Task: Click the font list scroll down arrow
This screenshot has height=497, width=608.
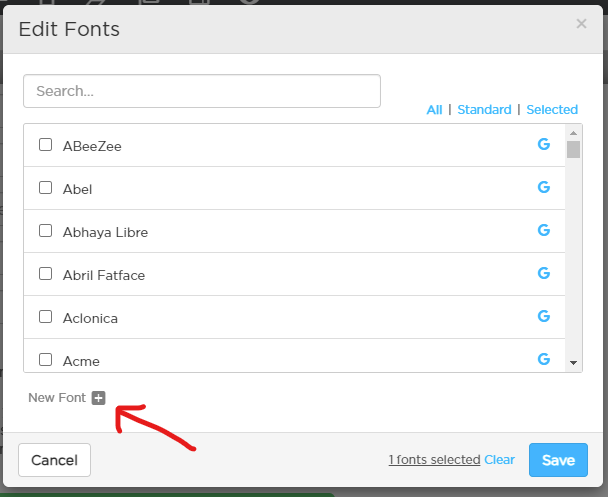Action: pos(573,363)
